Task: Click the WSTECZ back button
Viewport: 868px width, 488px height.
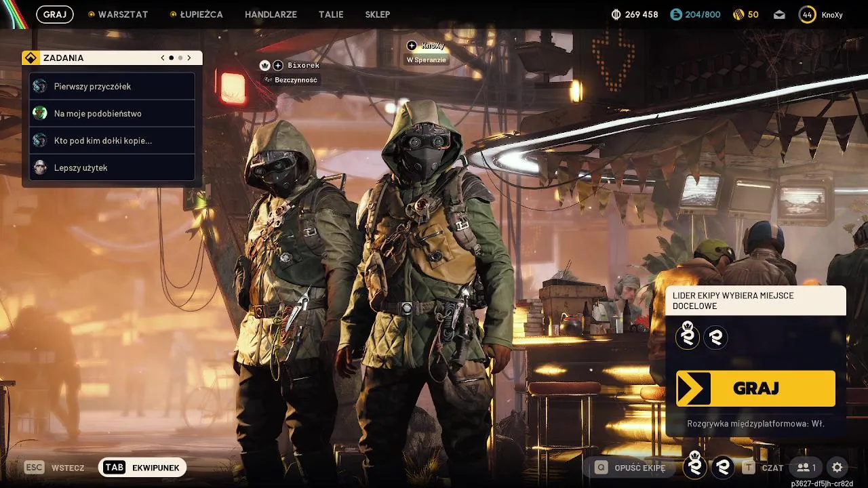Action: [68, 468]
